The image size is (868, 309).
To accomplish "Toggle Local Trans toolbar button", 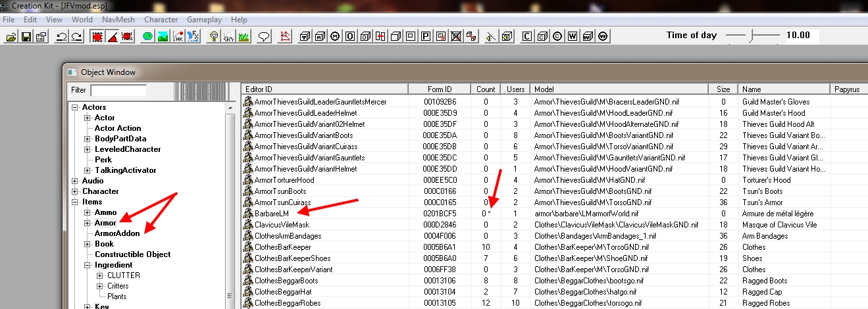I will [127, 37].
